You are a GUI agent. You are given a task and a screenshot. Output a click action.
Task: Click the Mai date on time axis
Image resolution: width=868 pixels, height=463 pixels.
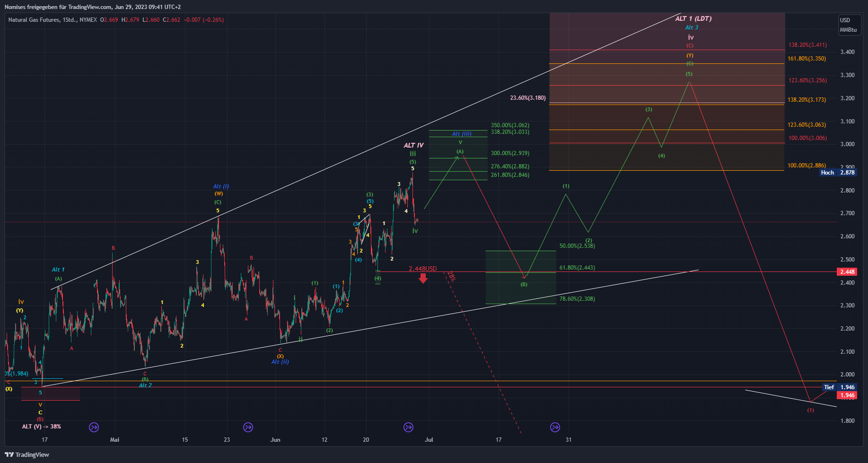114,440
